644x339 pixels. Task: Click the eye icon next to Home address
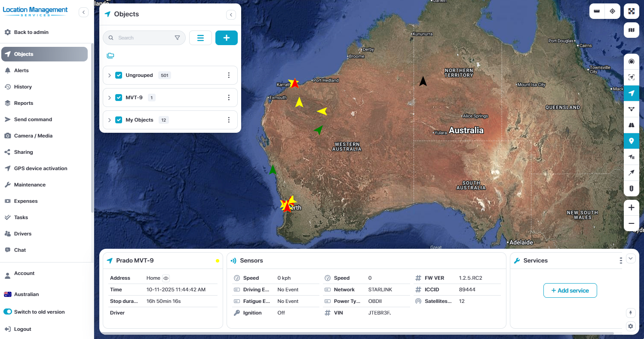click(166, 278)
